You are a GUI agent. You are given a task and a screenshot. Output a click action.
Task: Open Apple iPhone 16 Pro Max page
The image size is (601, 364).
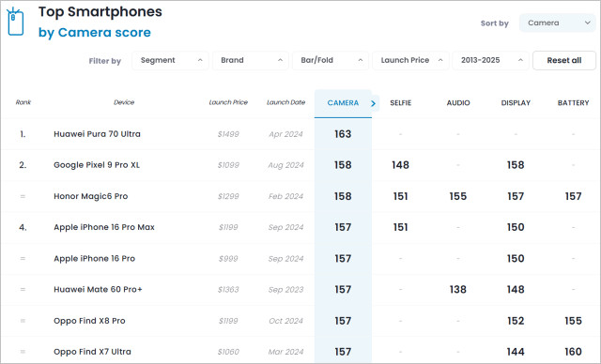104,227
